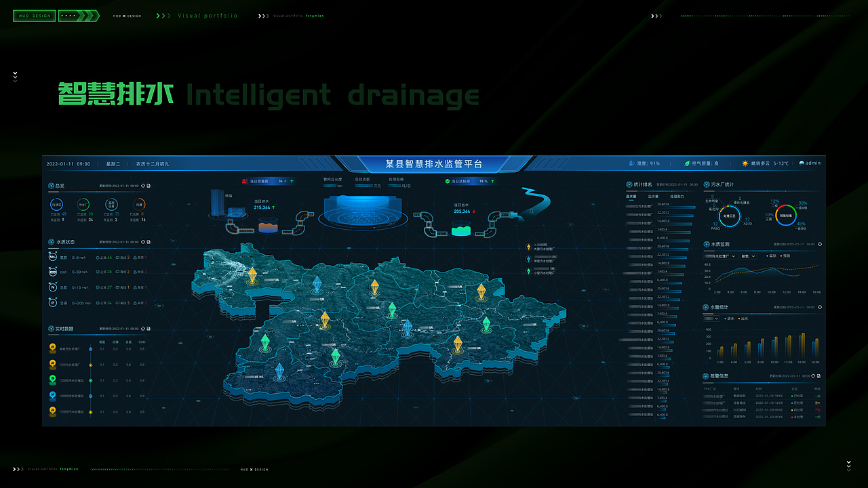Click the refresh icon in 水质状态 panel
Image resolution: width=868 pixels, height=488 pixels.
coord(142,242)
